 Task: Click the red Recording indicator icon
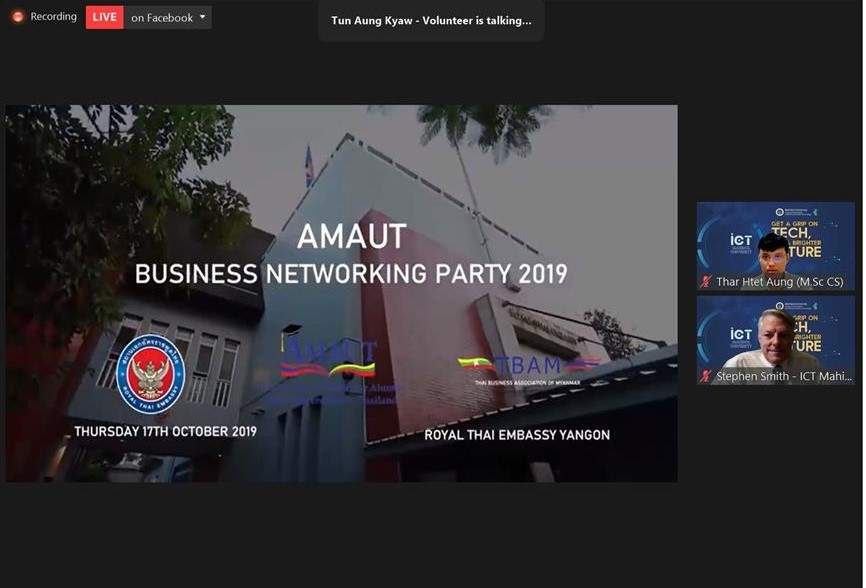[18, 17]
